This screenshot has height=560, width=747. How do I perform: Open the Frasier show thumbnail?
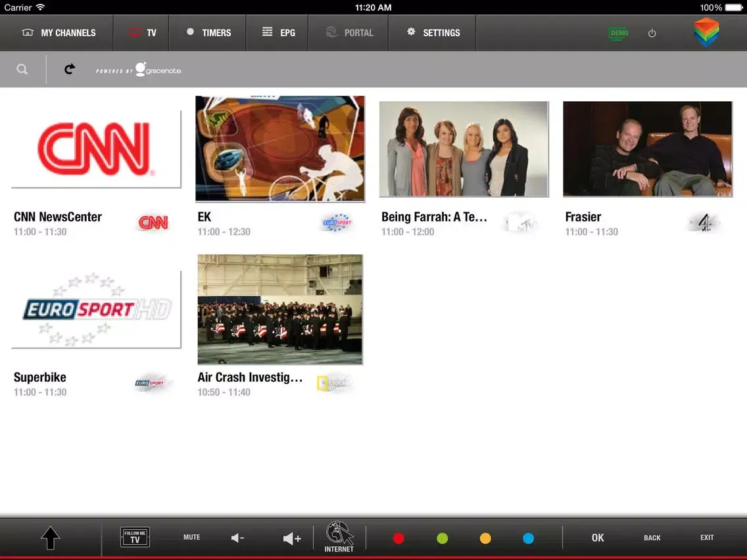(648, 149)
